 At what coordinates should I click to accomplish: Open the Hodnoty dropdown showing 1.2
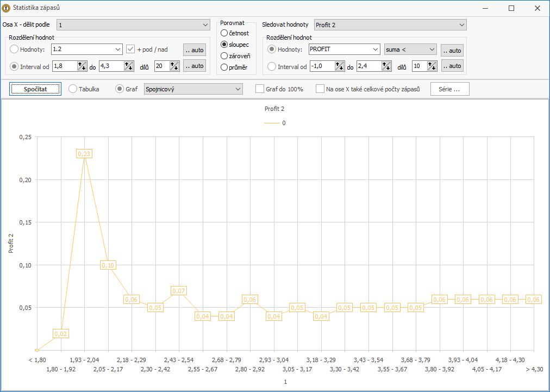[86, 49]
